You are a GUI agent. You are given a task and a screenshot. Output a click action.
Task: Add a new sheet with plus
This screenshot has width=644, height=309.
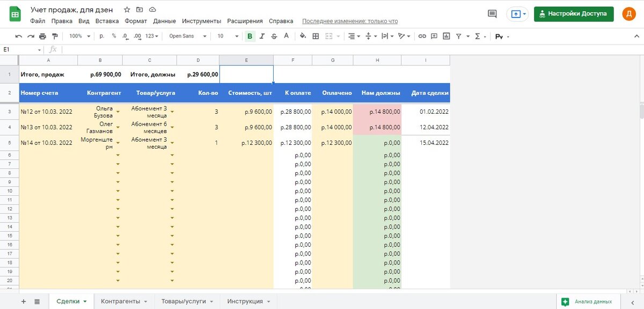pyautogui.click(x=24, y=301)
